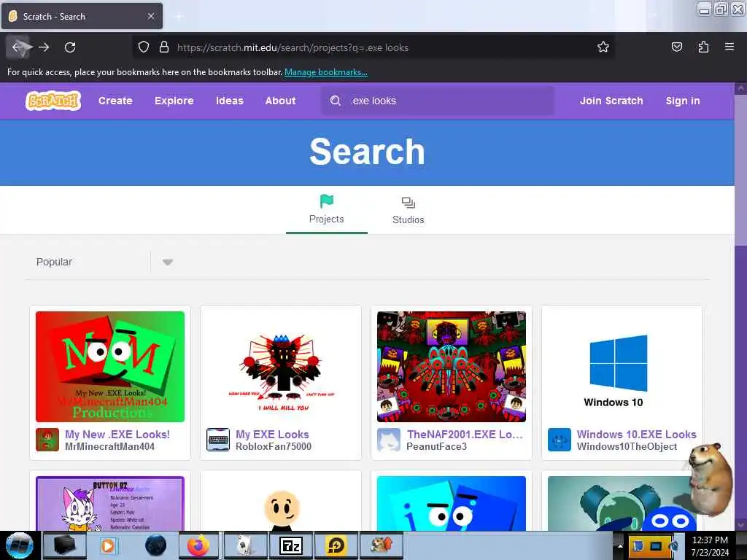Visit PeanutFace3's profile link
The height and width of the screenshot is (560, 747).
tap(436, 447)
